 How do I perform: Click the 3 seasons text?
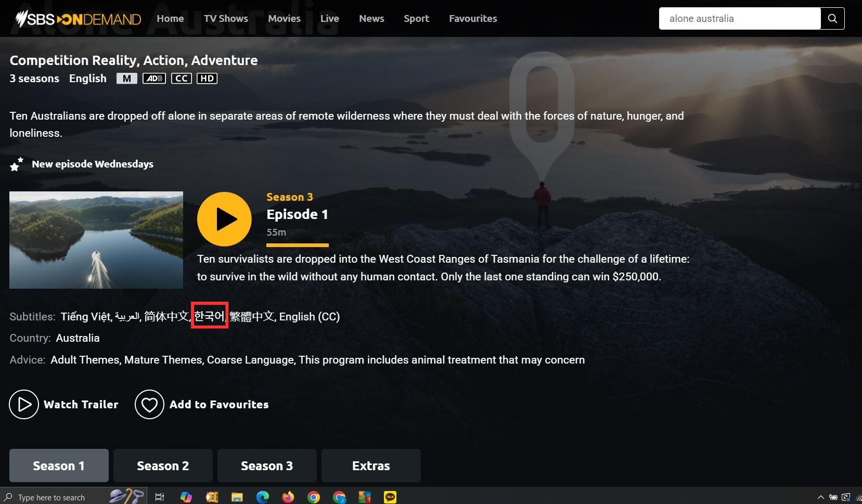(x=34, y=79)
